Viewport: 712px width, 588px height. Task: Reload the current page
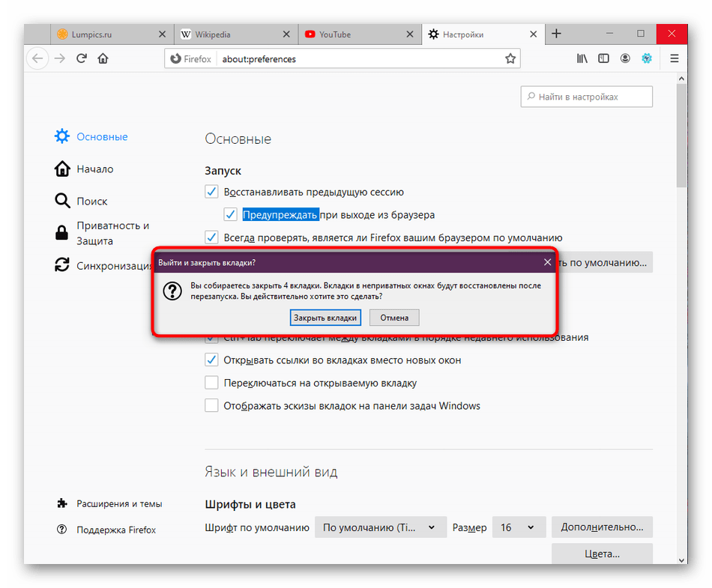coord(82,58)
